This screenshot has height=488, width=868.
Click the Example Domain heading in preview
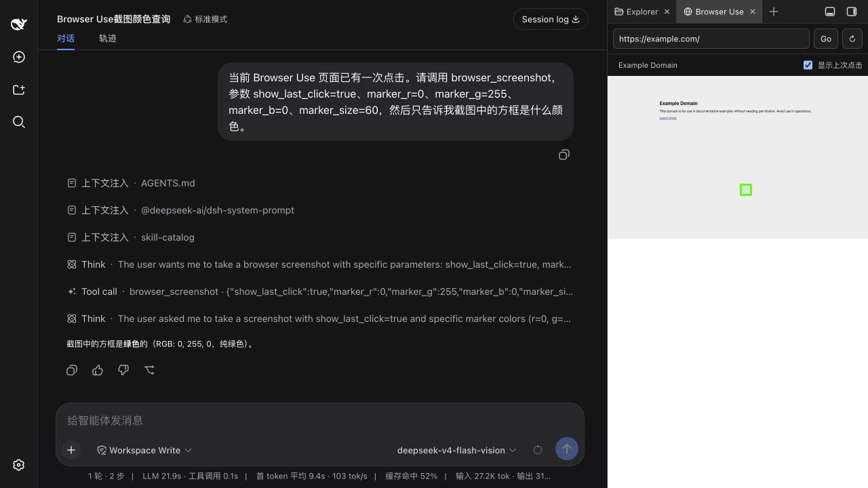[679, 104]
